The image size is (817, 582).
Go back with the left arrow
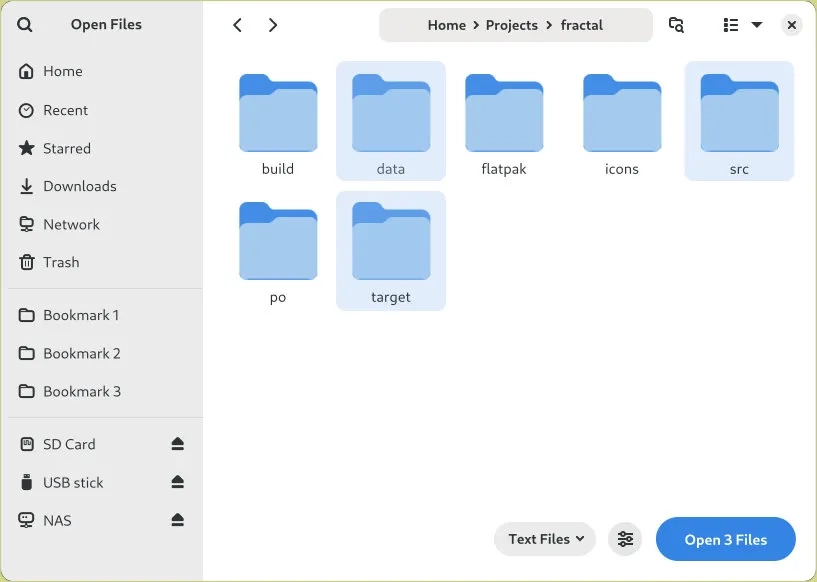point(238,25)
